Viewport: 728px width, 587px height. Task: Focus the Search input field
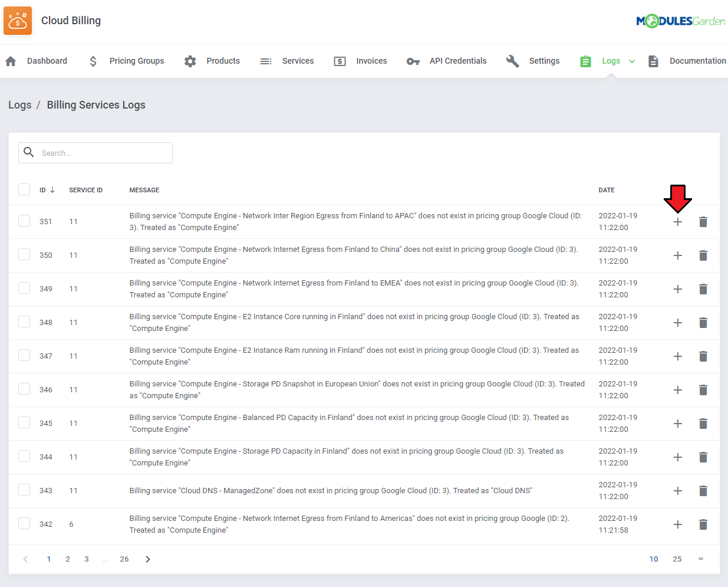tap(95, 153)
